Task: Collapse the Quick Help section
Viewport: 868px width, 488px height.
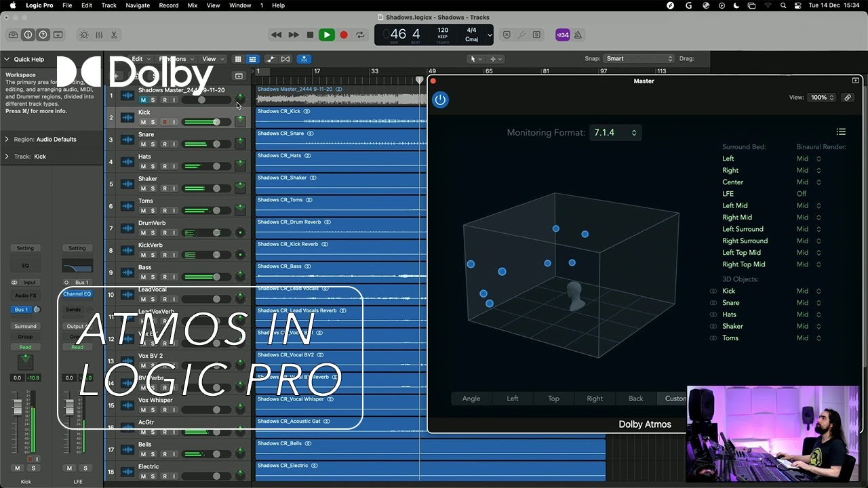Action: pos(6,59)
